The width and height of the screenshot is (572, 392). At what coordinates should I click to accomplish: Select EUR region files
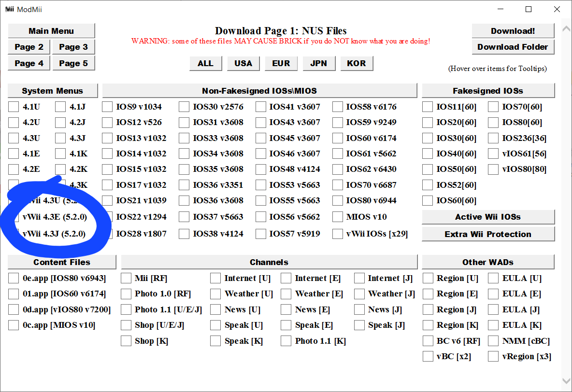coord(281,63)
